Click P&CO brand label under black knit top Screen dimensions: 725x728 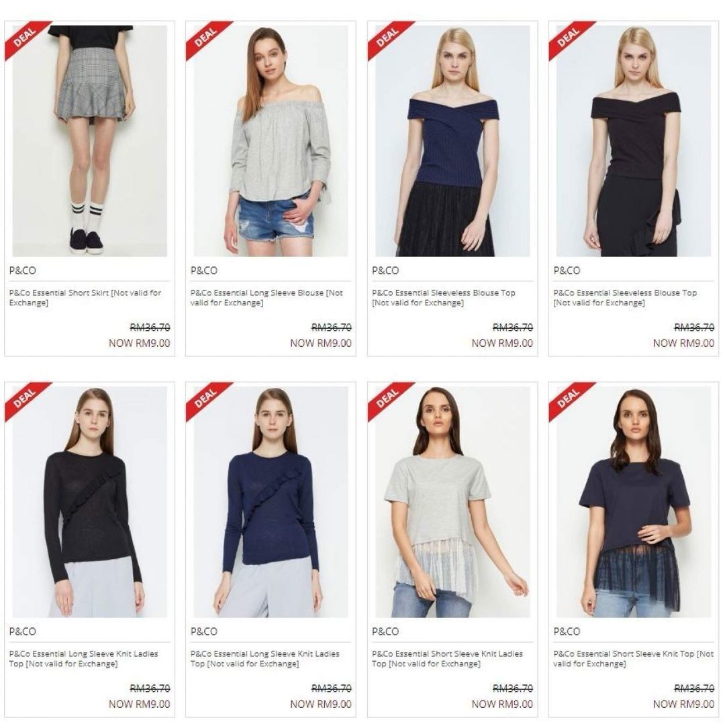(x=22, y=631)
